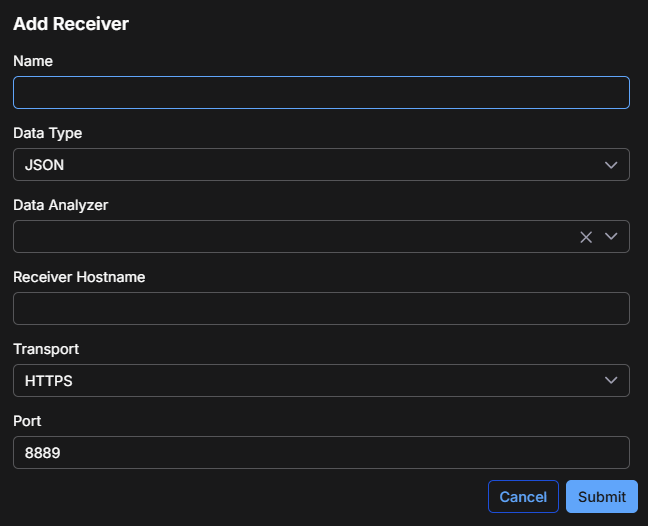Click the Add Receiver dialog heading
The height and width of the screenshot is (526, 648).
pos(71,23)
